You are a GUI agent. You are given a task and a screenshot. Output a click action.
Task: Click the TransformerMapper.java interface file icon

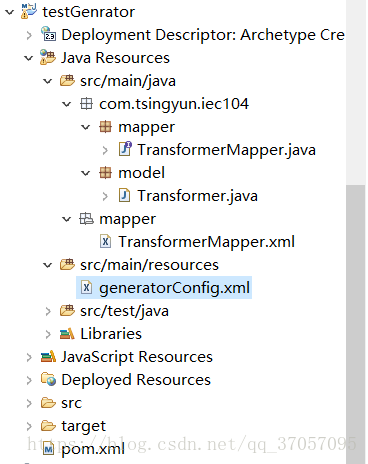point(125,149)
